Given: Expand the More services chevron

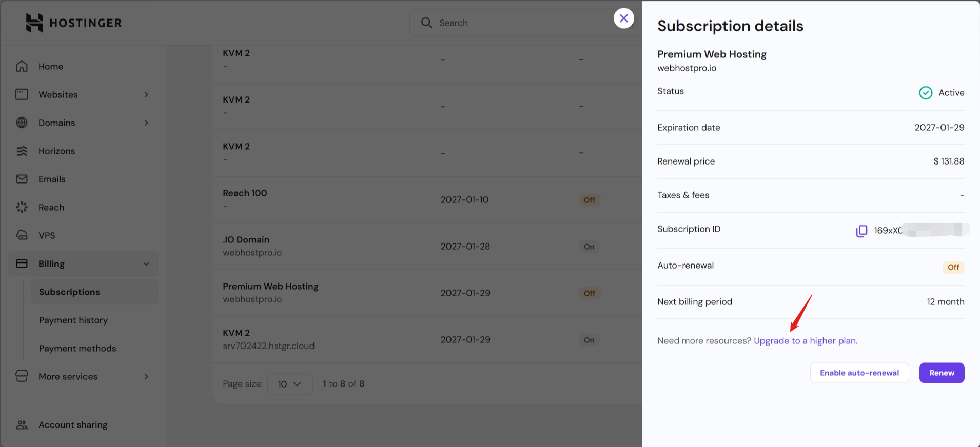Looking at the screenshot, I should click(146, 376).
